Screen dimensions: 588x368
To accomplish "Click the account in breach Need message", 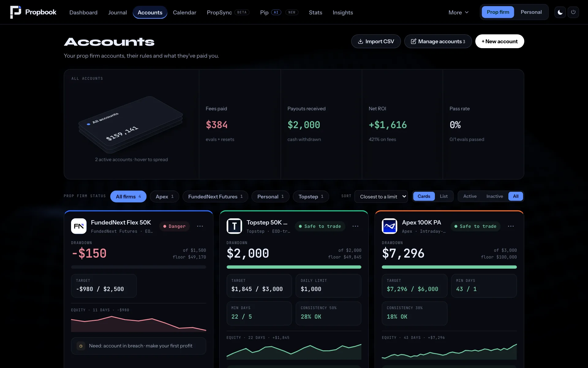I will coord(138,346).
